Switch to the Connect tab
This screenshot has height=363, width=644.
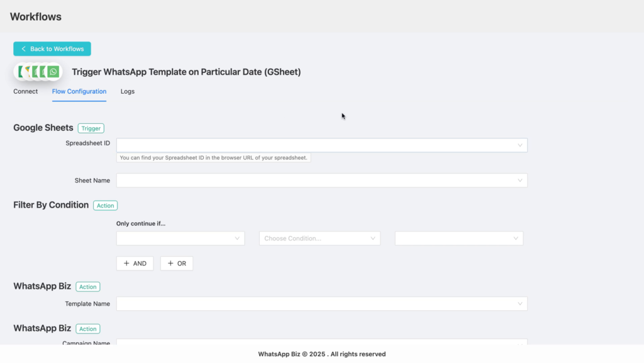pyautogui.click(x=25, y=92)
